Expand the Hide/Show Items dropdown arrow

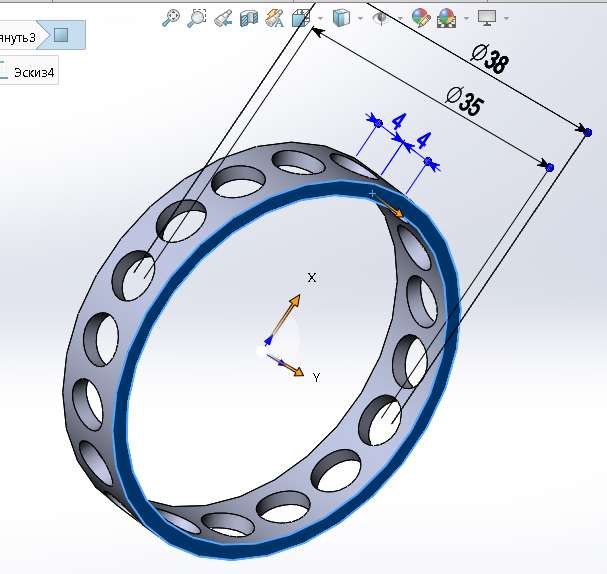400,18
